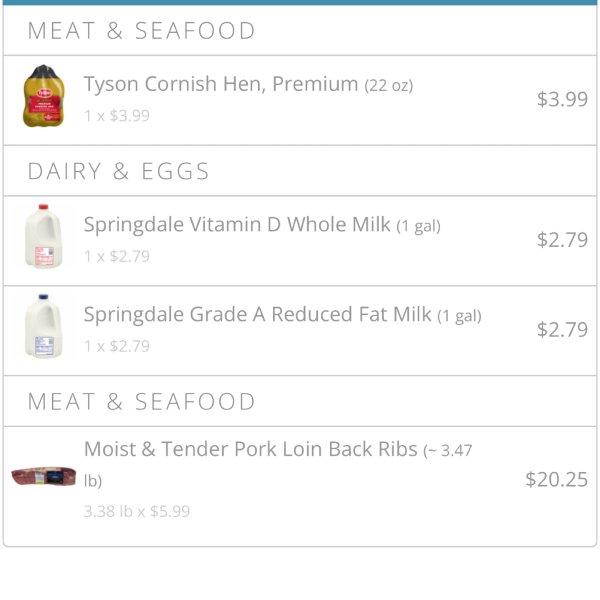Click the 1 x $3.99 quantity line
Image resolution: width=600 pixels, height=600 pixels.
point(117,116)
